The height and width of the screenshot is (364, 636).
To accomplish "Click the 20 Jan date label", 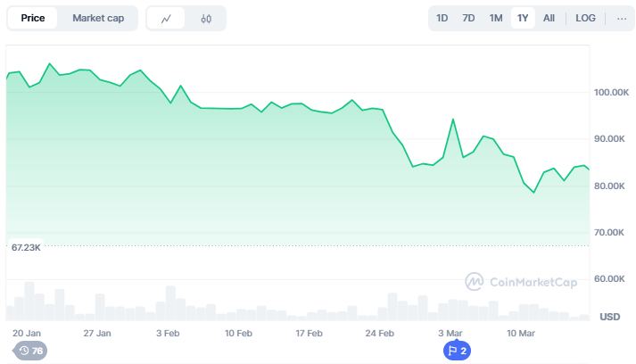I will pyautogui.click(x=27, y=333).
